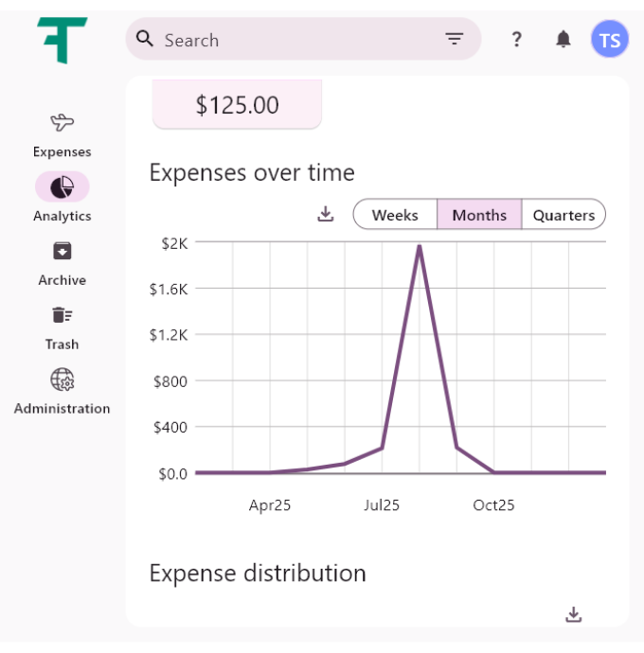Click the Expenses navigation label

point(63,151)
